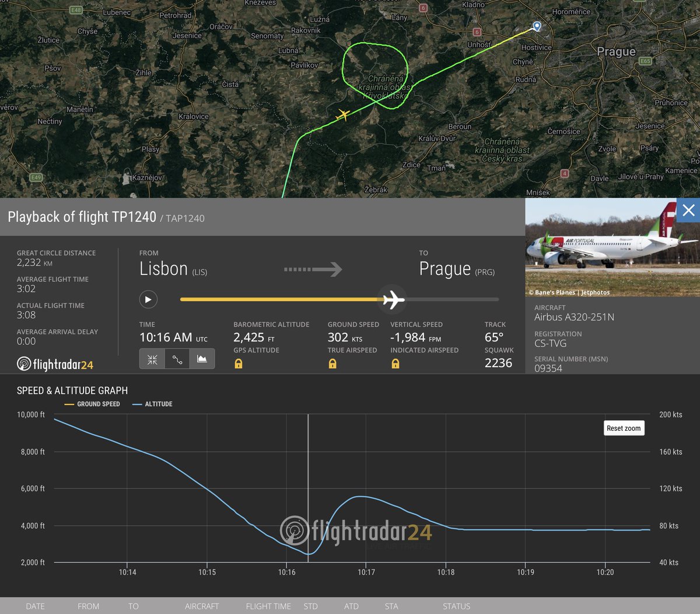This screenshot has height=614, width=700.
Task: Click the E49 road marker on map
Action: (36, 177)
